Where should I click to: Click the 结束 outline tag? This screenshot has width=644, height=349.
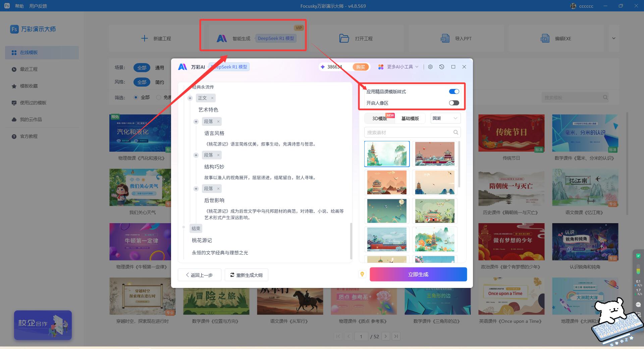point(196,229)
